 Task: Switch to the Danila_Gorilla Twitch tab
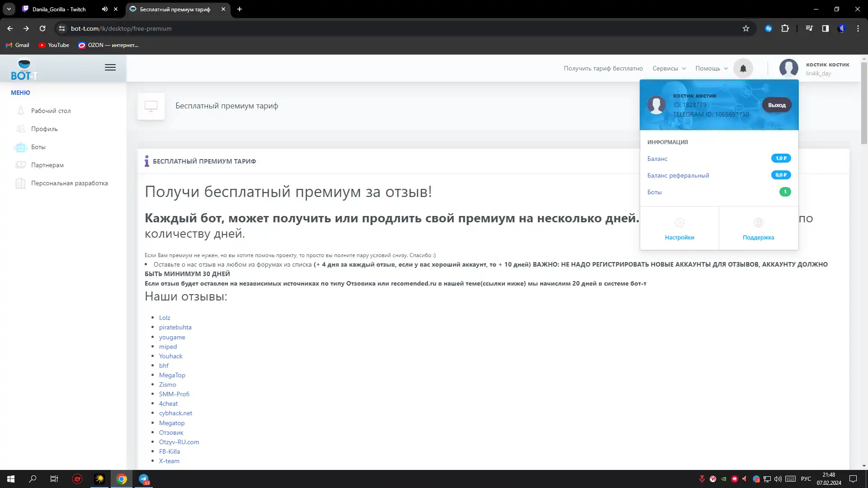point(59,9)
